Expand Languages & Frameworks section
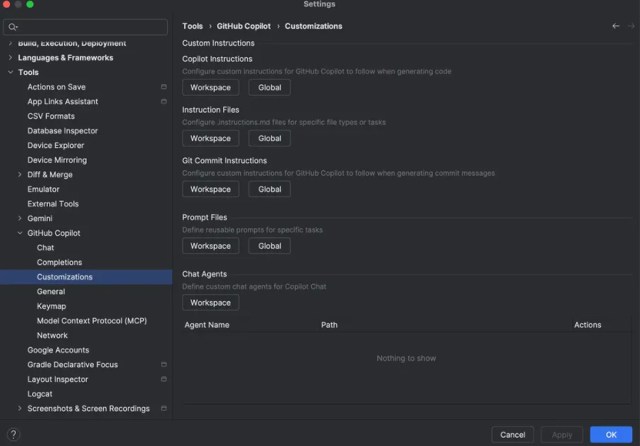 point(10,58)
